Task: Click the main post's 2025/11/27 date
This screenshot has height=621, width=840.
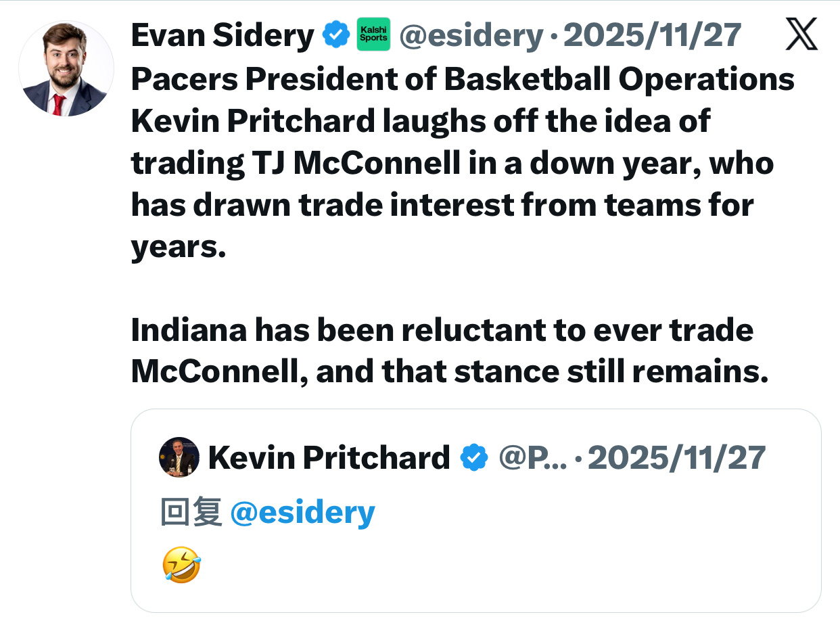Action: (652, 35)
